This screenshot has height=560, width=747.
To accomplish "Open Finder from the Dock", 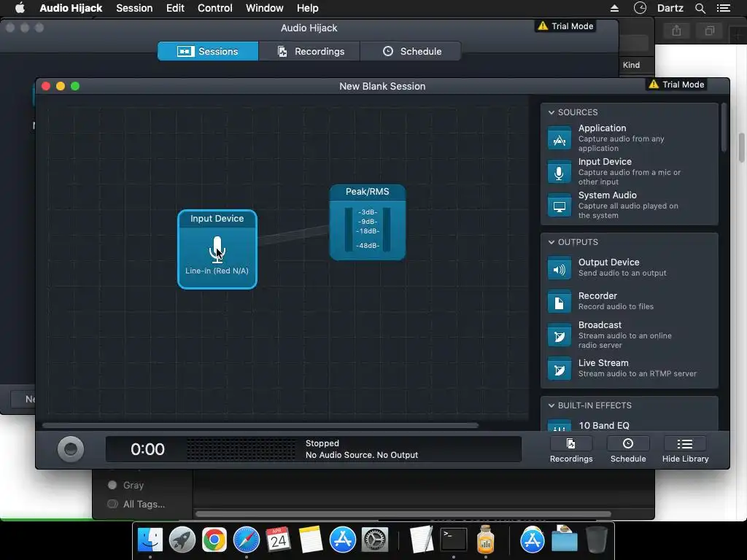I will pos(150,540).
